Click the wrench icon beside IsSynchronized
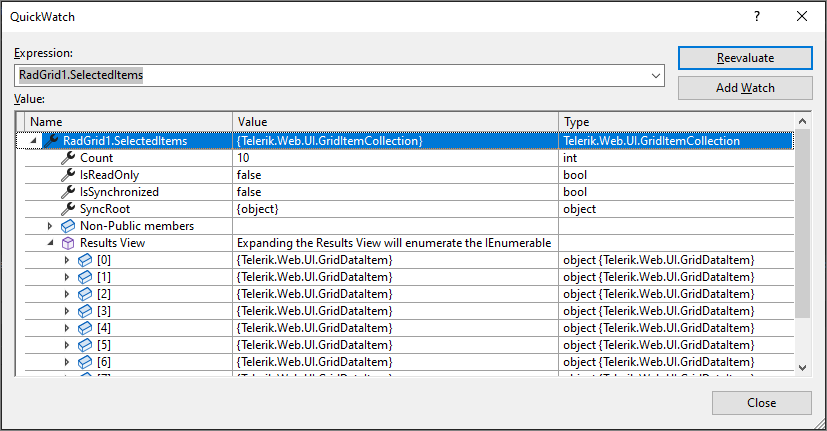Image resolution: width=827 pixels, height=431 pixels. point(68,192)
